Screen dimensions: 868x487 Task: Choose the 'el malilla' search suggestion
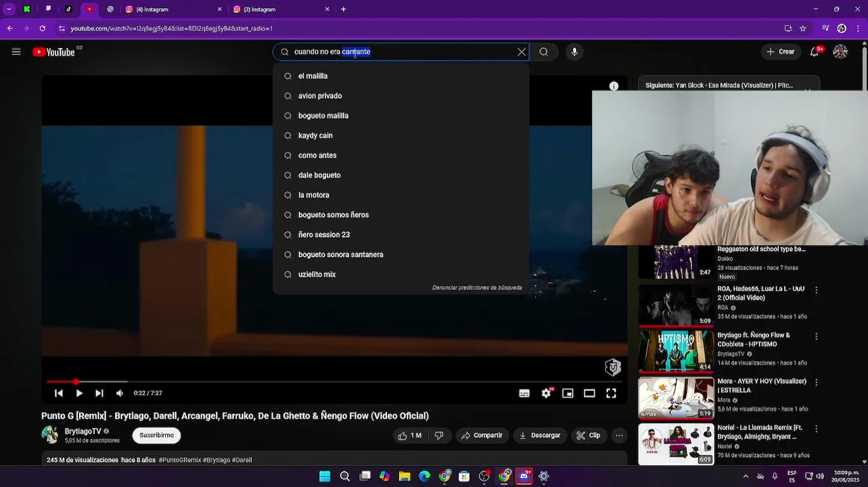(401, 76)
